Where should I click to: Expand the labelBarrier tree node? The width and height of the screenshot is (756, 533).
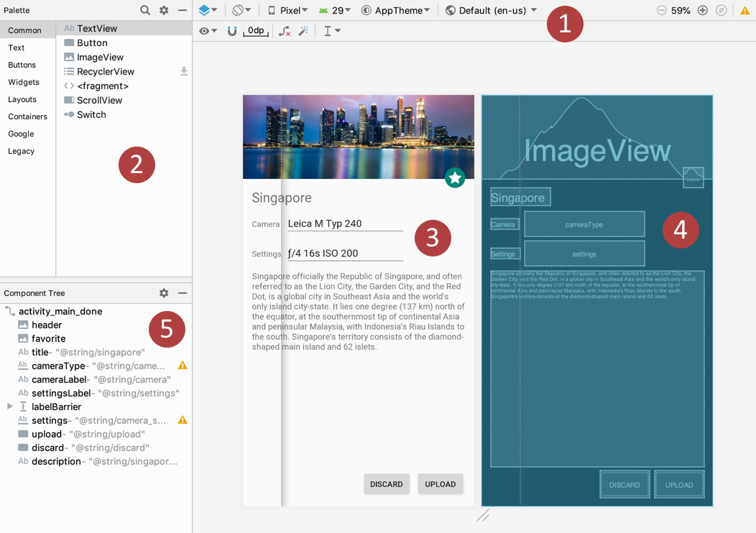coord(10,407)
